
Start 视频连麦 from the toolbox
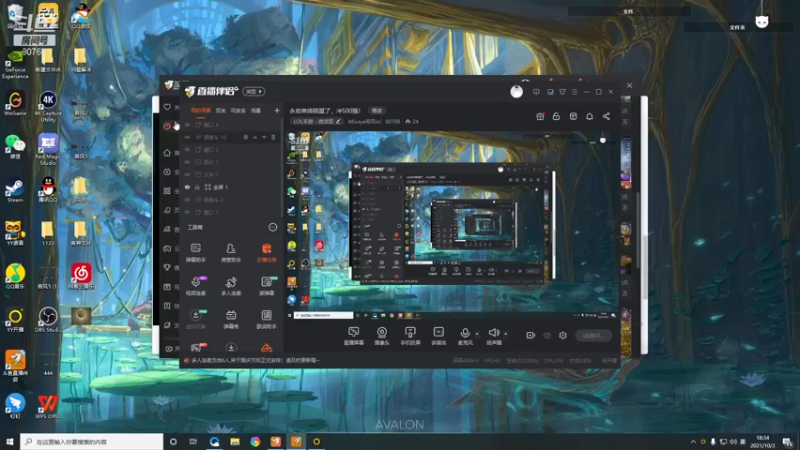[195, 286]
